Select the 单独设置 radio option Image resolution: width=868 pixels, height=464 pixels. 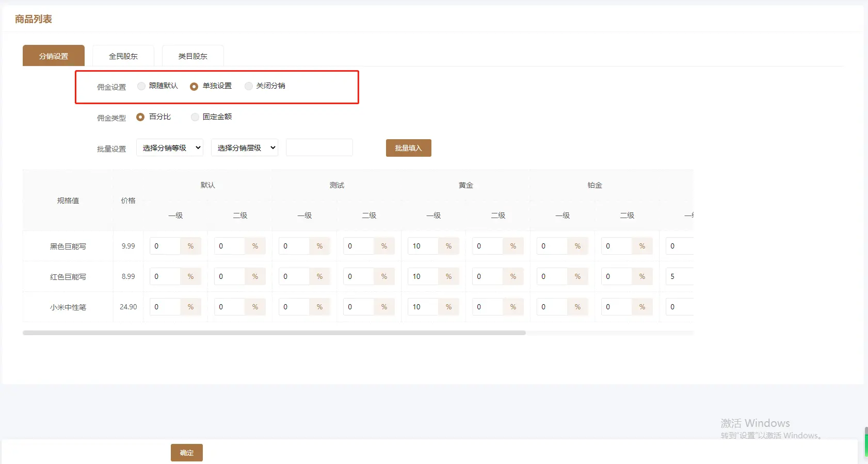point(194,87)
